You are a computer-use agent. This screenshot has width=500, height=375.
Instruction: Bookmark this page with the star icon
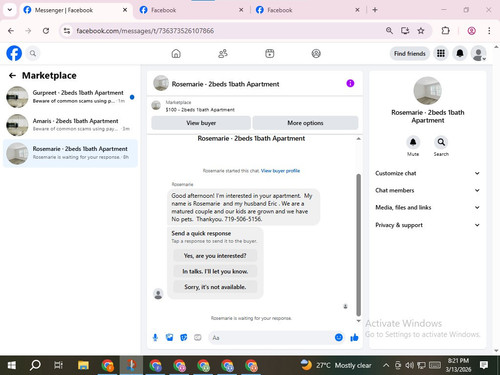point(421,31)
